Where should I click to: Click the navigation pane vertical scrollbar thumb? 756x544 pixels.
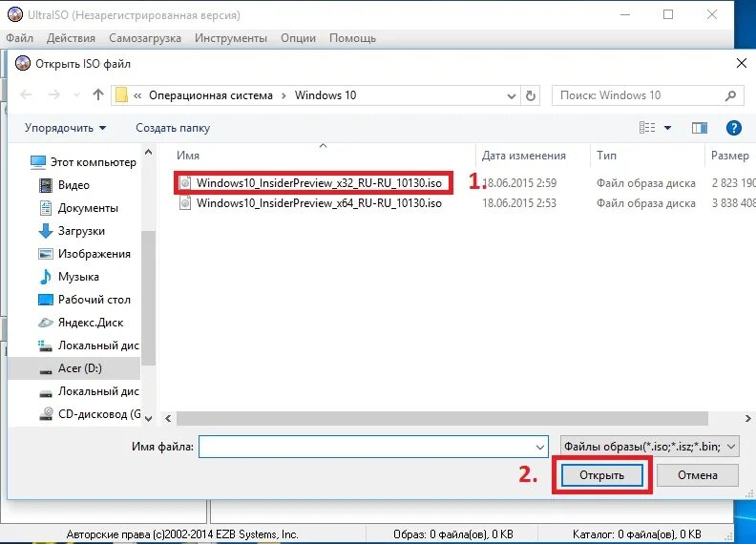(148, 298)
